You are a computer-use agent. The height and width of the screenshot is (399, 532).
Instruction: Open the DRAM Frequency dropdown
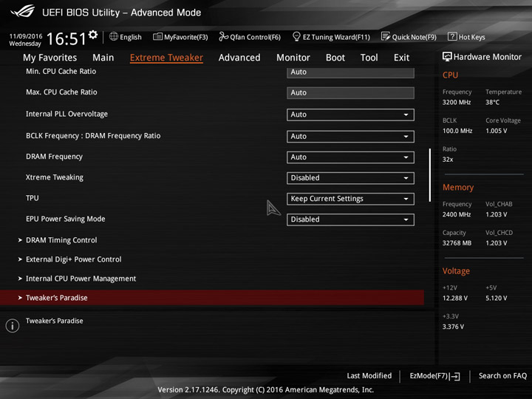(350, 157)
